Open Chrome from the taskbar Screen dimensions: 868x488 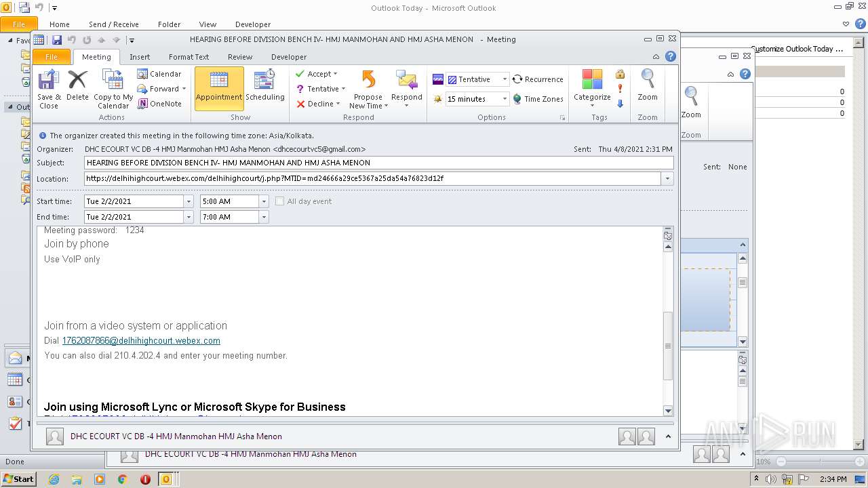tap(123, 479)
